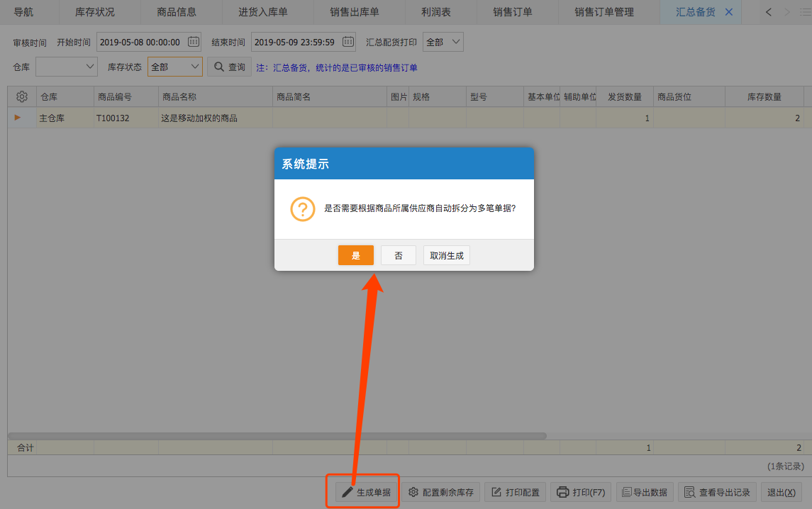Cancel generation with 取消生成 button
This screenshot has width=812, height=509.
[x=446, y=254]
